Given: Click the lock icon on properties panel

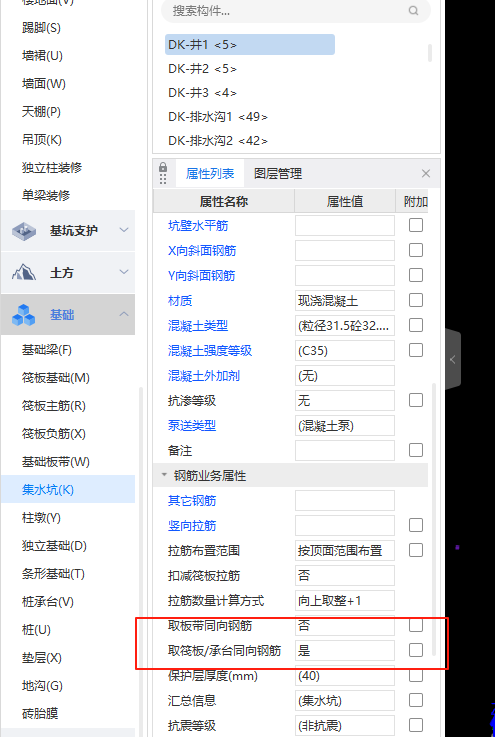Looking at the screenshot, I should coord(163,167).
